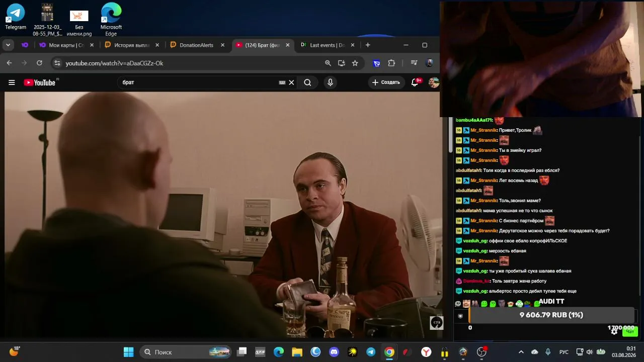This screenshot has width=644, height=362.
Task: Select the (124) Брат YouTube tab
Action: 262,45
